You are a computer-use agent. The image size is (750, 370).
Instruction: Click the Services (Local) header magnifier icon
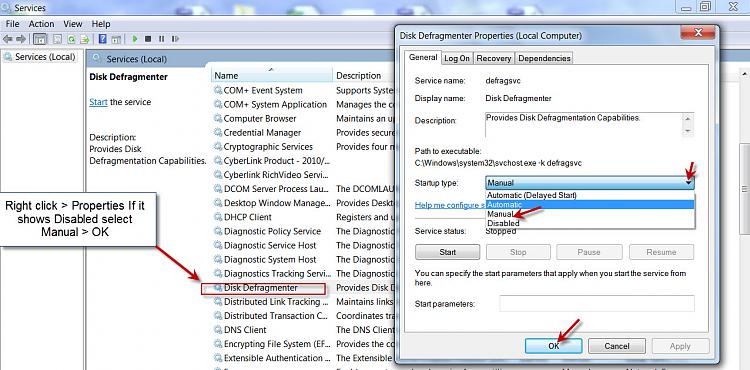coord(97,59)
